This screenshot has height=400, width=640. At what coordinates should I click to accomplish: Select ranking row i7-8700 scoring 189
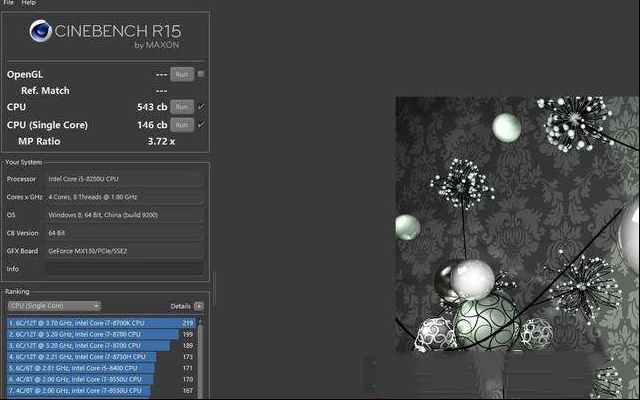(101, 345)
